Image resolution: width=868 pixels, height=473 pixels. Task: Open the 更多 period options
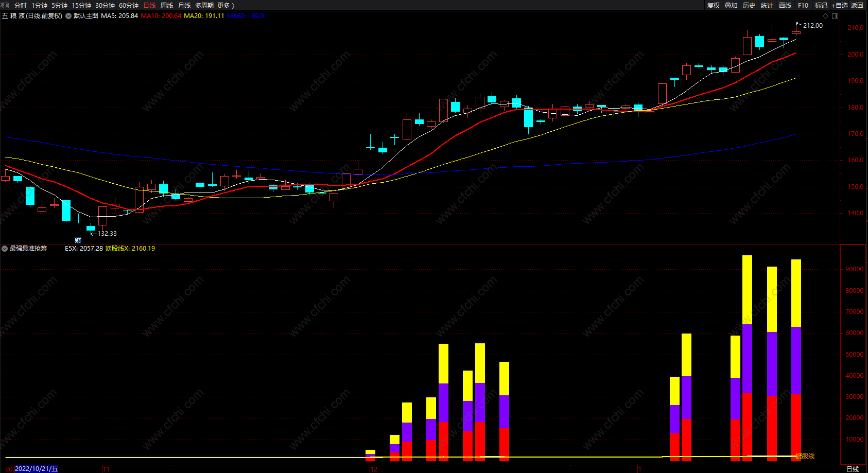tap(226, 5)
